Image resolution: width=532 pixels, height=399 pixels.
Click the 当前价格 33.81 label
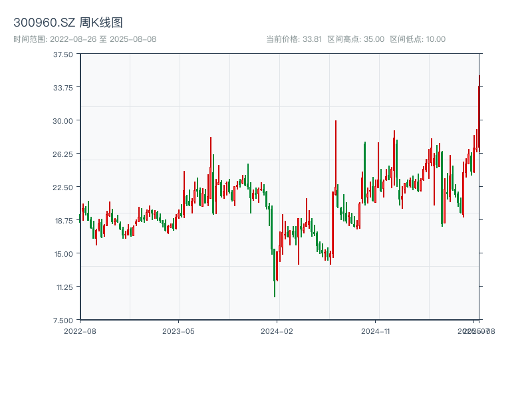294,39
